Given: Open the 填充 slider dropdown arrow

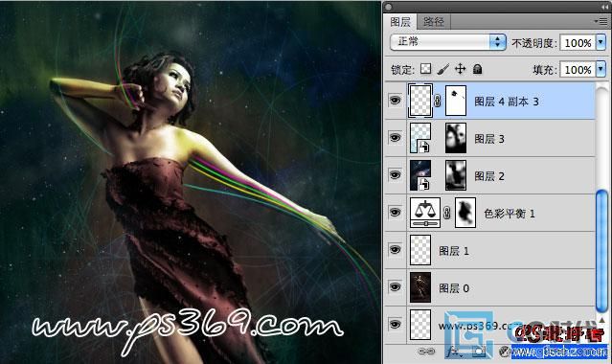Looking at the screenshot, I should [x=601, y=69].
